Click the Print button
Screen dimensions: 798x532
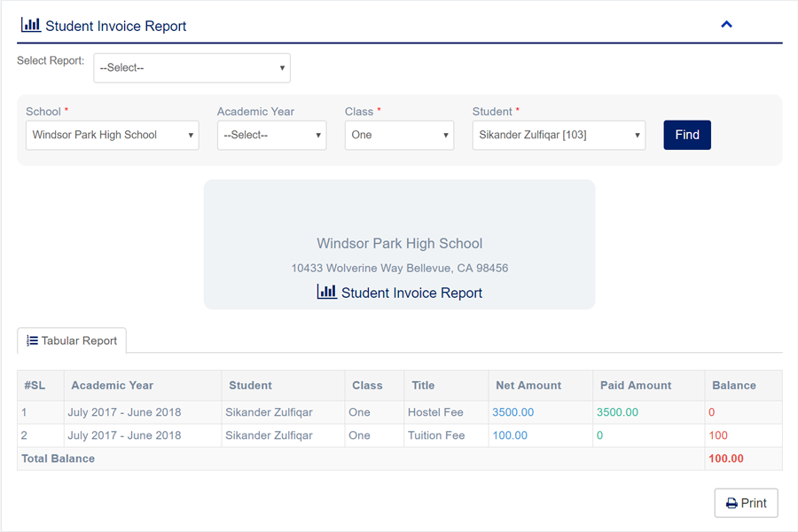pyautogui.click(x=746, y=503)
